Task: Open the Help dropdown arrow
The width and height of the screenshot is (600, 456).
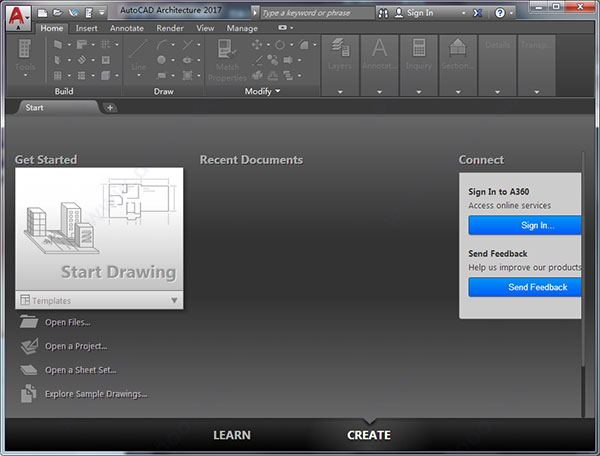Action: 511,13
